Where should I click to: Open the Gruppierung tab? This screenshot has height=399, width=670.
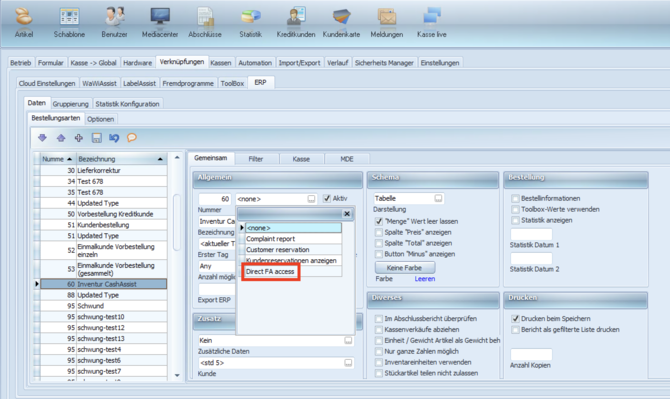pos(71,104)
